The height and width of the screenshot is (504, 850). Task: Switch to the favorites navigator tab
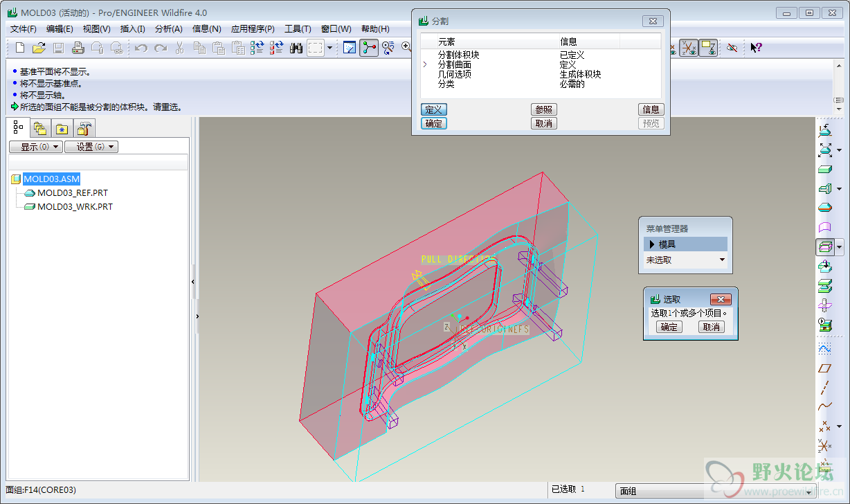[x=62, y=128]
